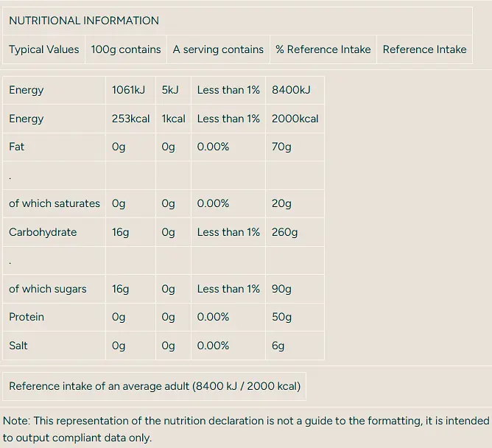This screenshot has height=448, width=492.
Task: Select the 70g fat reference value
Action: [281, 147]
